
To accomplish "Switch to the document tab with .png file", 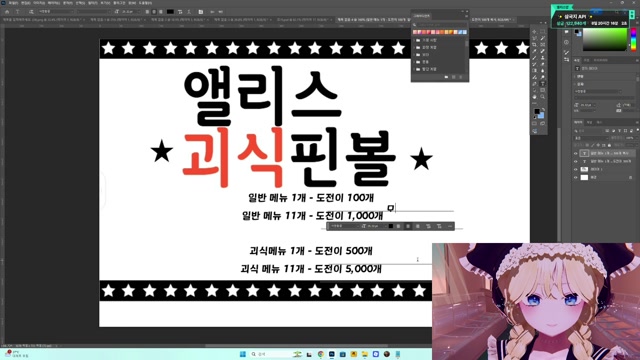I will click(x=43, y=19).
